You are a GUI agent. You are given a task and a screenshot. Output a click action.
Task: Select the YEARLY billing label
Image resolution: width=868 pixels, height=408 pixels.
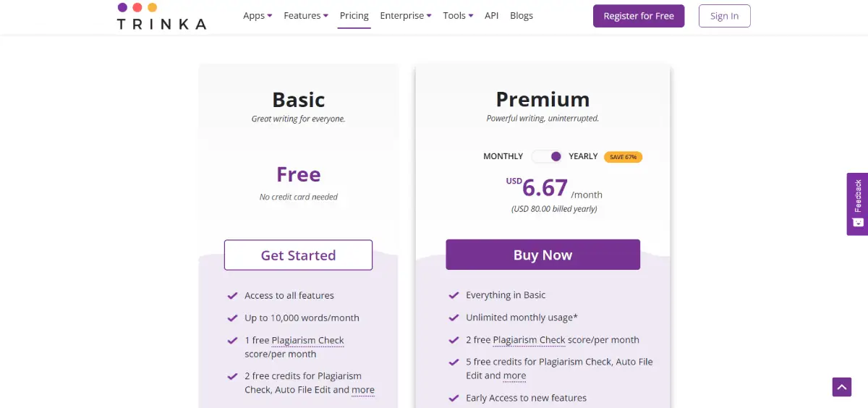(x=583, y=156)
